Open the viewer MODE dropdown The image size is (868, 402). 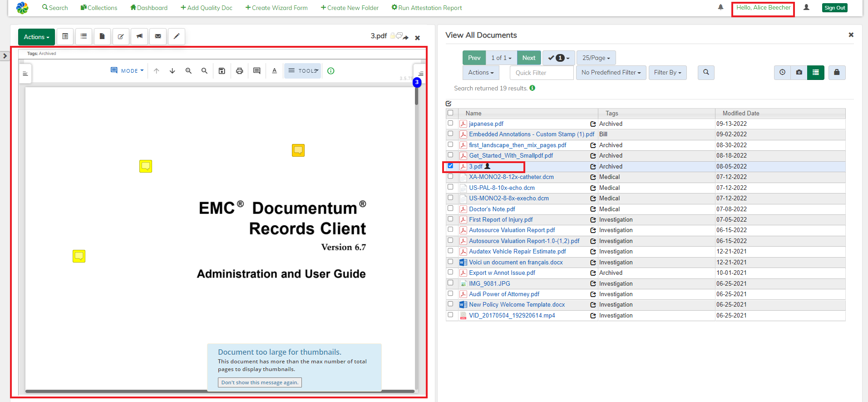[x=128, y=71]
